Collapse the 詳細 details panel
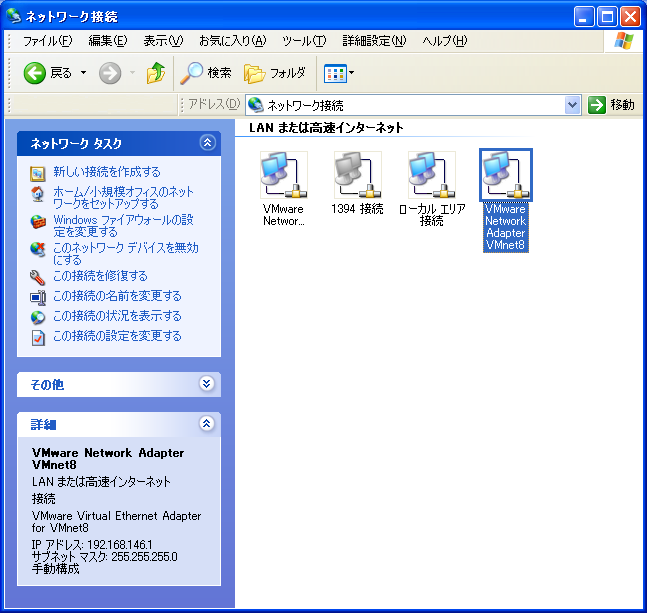This screenshot has height=613, width=647. pyautogui.click(x=207, y=424)
